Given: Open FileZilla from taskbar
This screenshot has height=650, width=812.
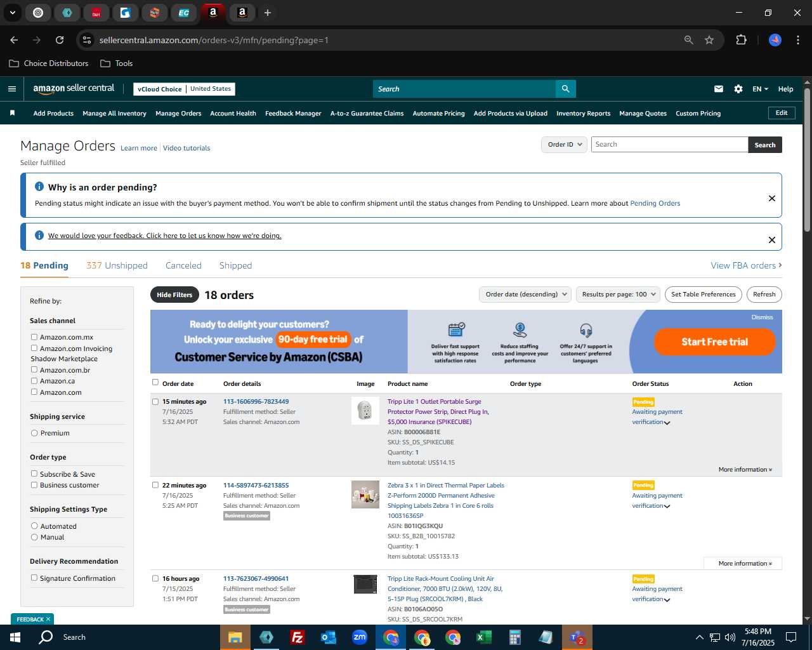Looking at the screenshot, I should pyautogui.click(x=297, y=637).
